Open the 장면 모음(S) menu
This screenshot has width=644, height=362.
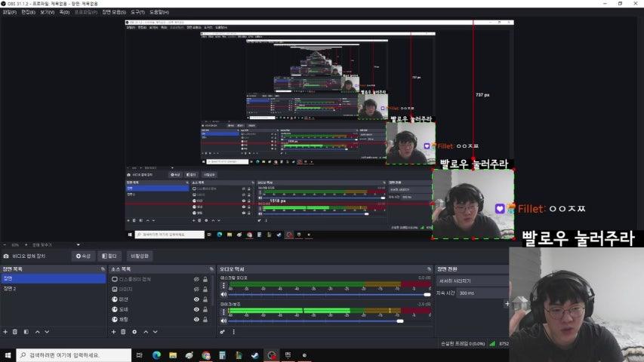pos(114,12)
